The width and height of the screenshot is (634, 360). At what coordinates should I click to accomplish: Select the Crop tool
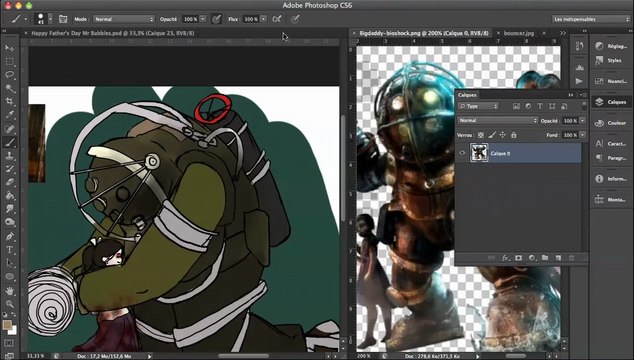pos(10,102)
